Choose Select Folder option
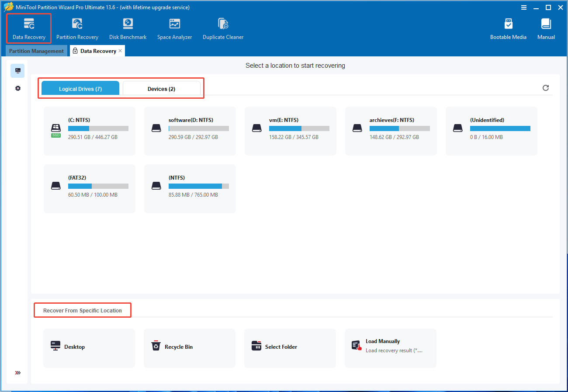This screenshot has width=568, height=392. point(290,348)
